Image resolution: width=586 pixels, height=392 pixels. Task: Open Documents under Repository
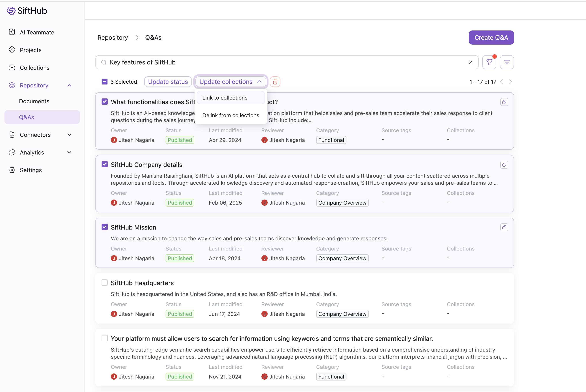coord(34,101)
